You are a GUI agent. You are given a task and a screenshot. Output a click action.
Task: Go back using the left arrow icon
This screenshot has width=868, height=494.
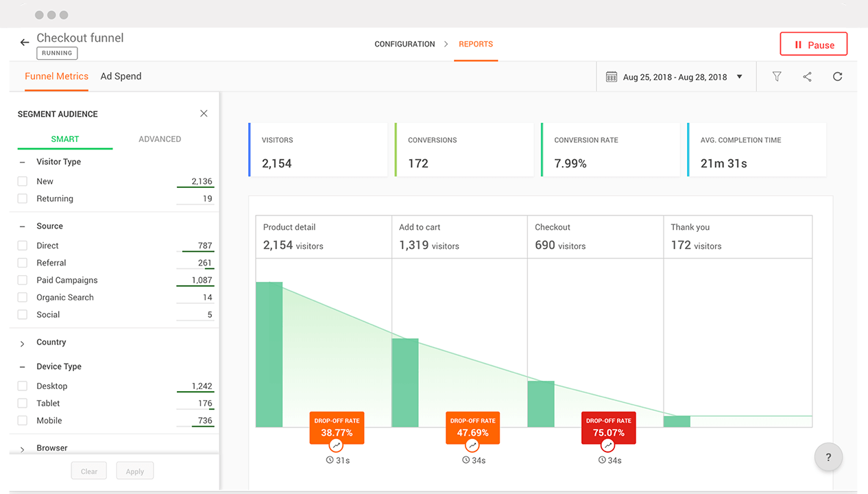point(25,43)
